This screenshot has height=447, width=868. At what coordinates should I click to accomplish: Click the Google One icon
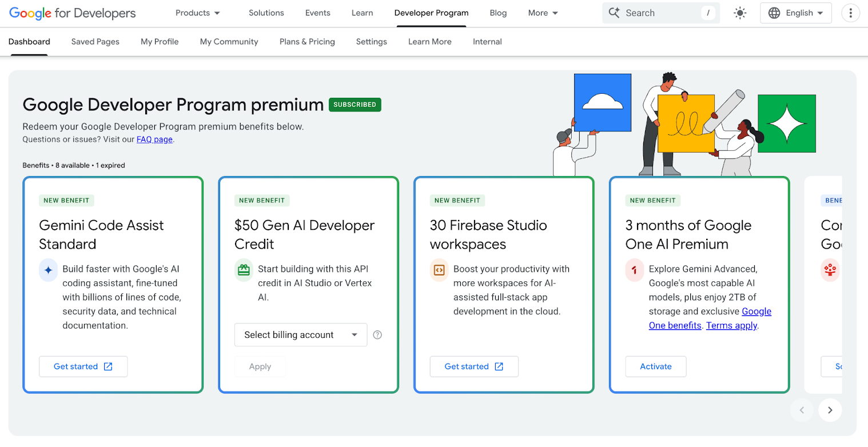click(635, 270)
